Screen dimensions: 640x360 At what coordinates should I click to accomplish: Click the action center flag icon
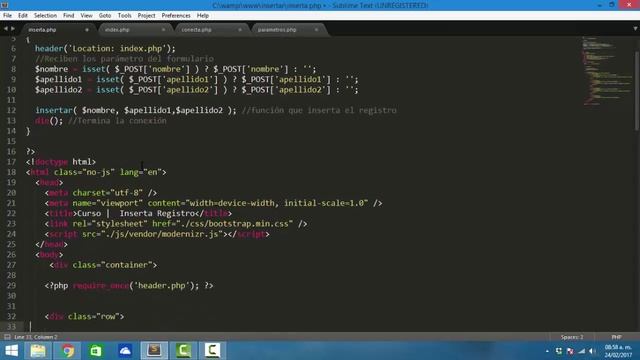point(570,351)
